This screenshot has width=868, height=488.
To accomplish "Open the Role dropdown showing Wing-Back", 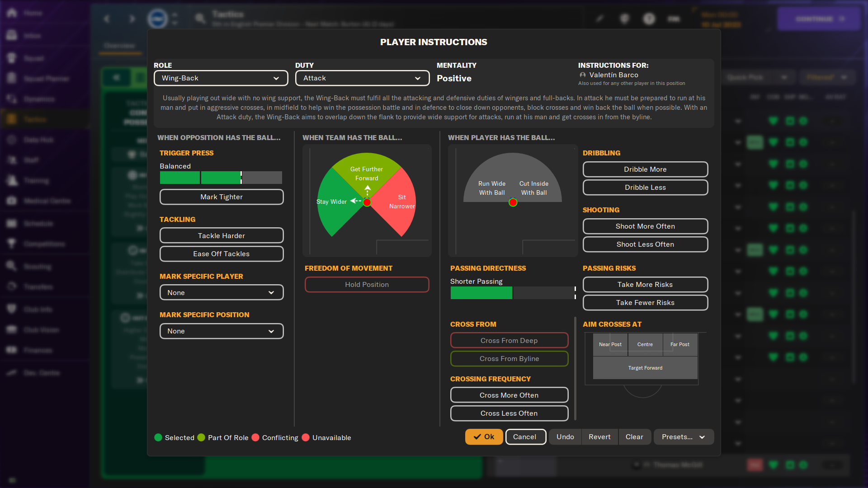I will 221,78.
